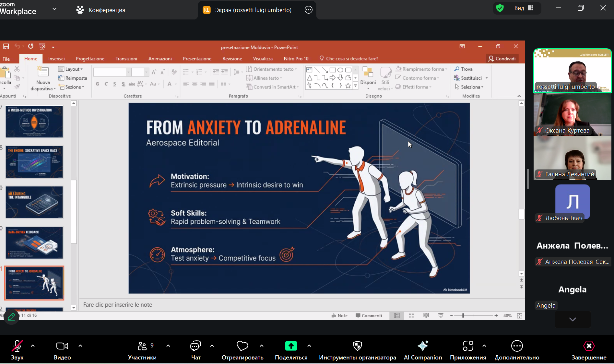This screenshot has height=364, width=614.
Task: Open the Конференция tab
Action: coord(100,10)
